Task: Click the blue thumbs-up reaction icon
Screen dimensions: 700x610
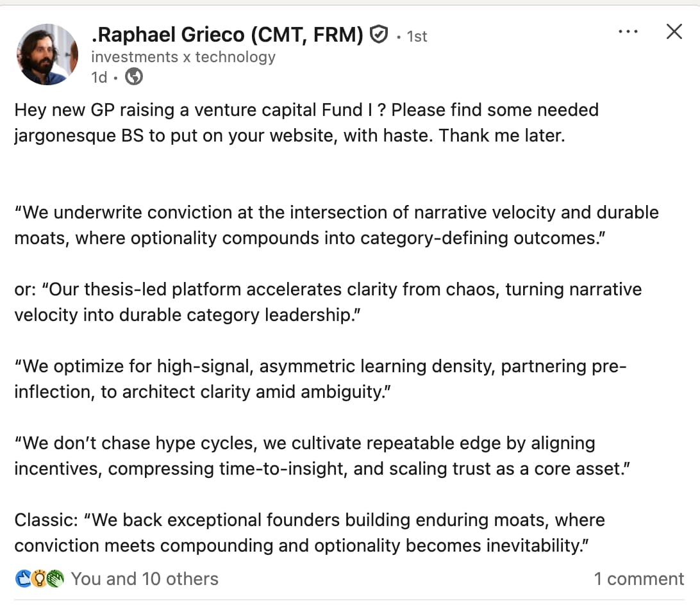Action: coord(23,579)
